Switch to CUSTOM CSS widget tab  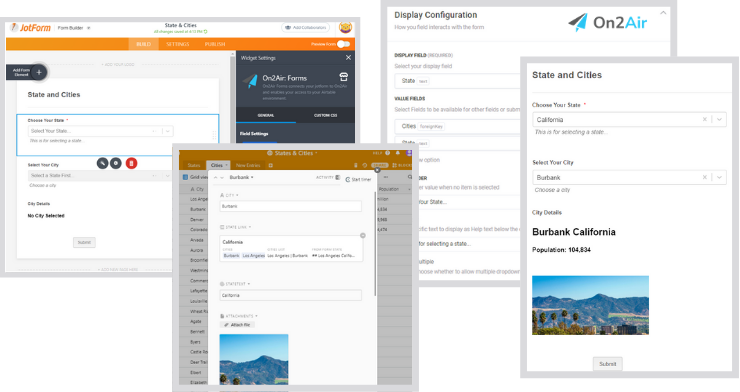tap(325, 115)
